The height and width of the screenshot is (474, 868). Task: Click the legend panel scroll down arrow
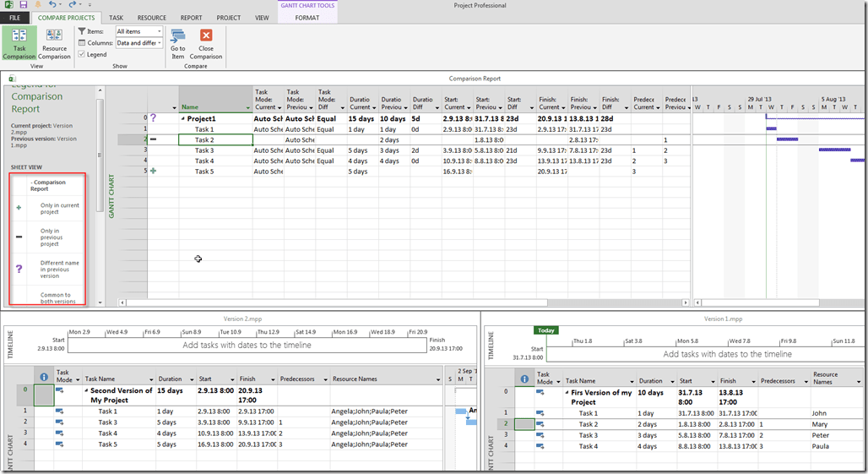pyautogui.click(x=100, y=302)
